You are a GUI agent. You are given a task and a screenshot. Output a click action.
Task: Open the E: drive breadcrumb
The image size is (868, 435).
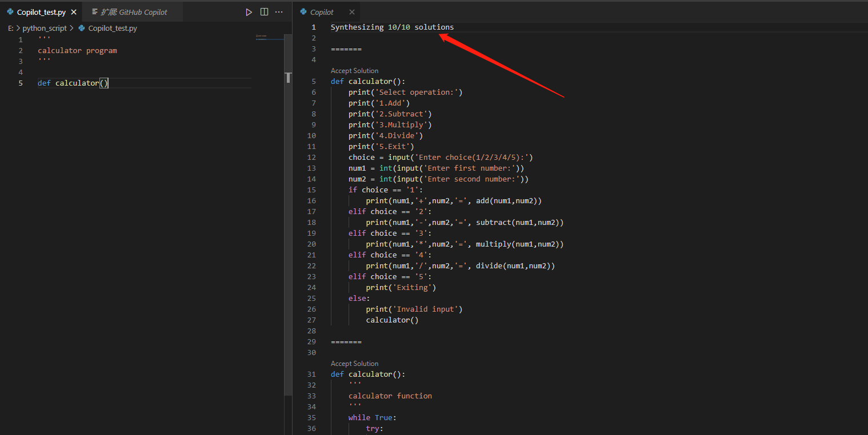10,28
